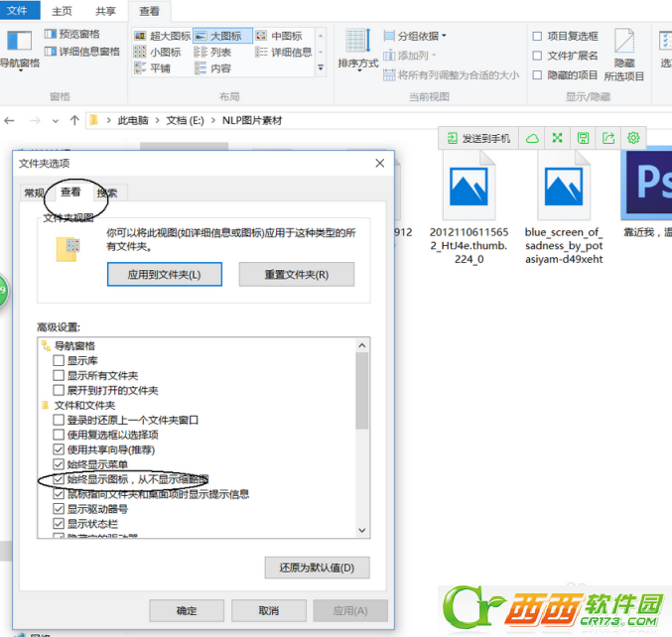
Task: Click Apply to Folders (应用到文件夹) button
Action: (165, 274)
